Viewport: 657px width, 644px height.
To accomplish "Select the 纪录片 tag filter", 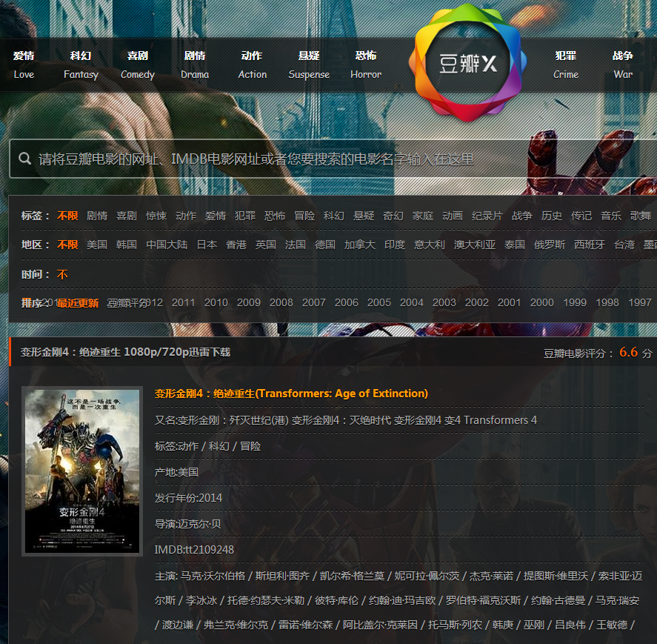I will click(487, 216).
